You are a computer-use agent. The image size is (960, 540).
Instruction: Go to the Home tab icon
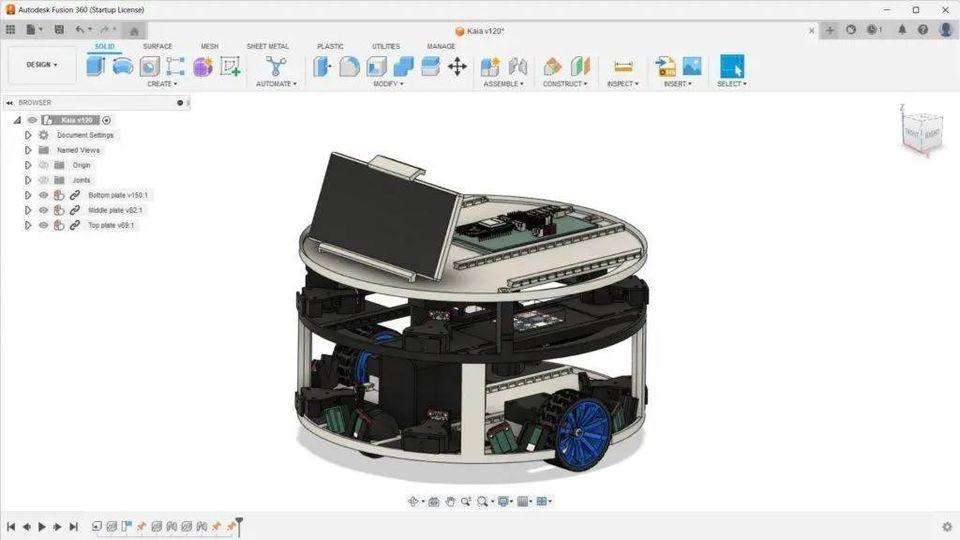(134, 31)
